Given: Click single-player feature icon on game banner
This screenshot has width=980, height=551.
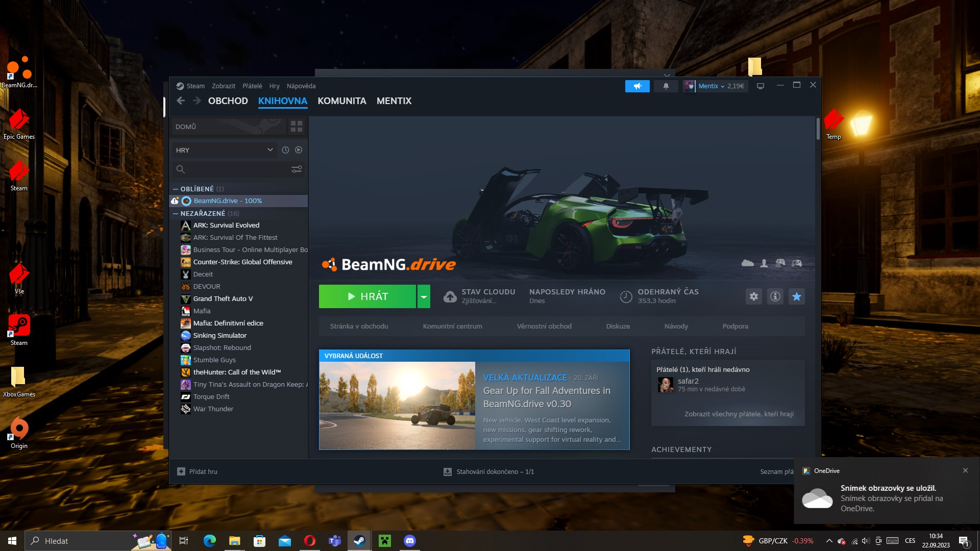Looking at the screenshot, I should 764,263.
